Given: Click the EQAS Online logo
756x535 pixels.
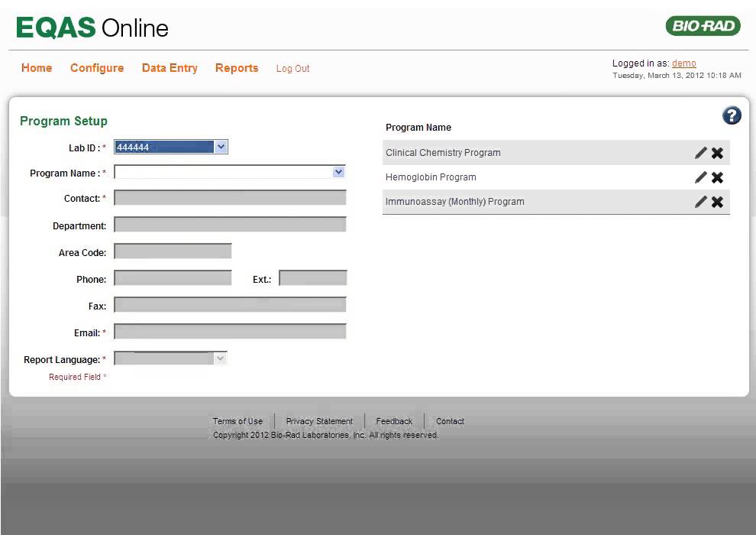Looking at the screenshot, I should [92, 28].
